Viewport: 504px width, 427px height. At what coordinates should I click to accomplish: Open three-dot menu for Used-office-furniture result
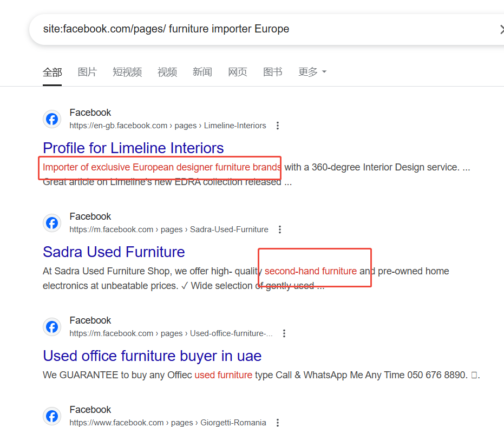click(284, 333)
